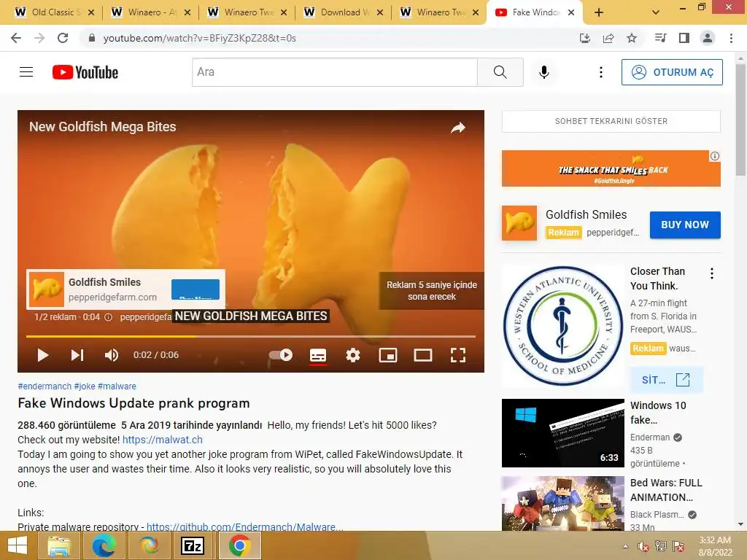Click the BUY NOW button
747x560 pixels.
[685, 225]
